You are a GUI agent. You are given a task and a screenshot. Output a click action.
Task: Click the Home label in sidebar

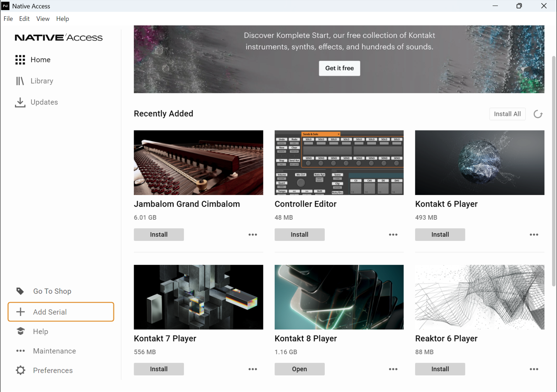41,60
